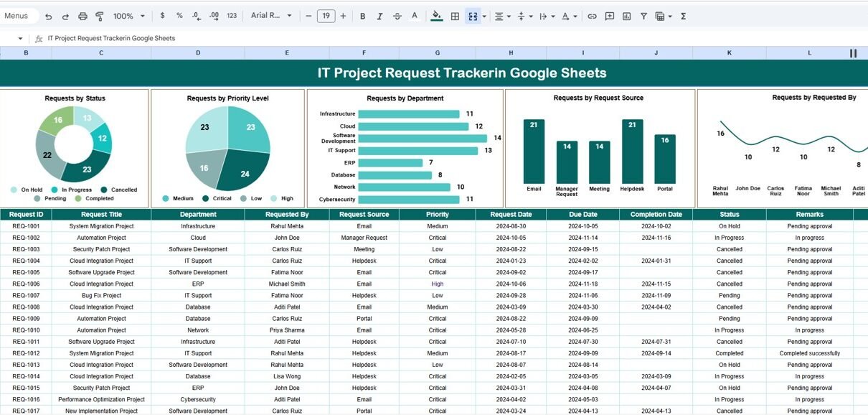Open the Arial font family dropdown
The height and width of the screenshot is (415, 868).
(271, 16)
